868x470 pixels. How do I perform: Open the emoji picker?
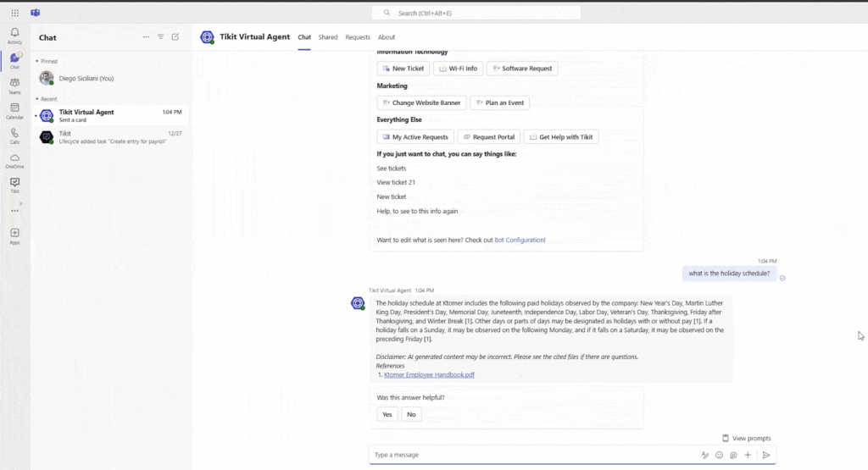click(719, 455)
